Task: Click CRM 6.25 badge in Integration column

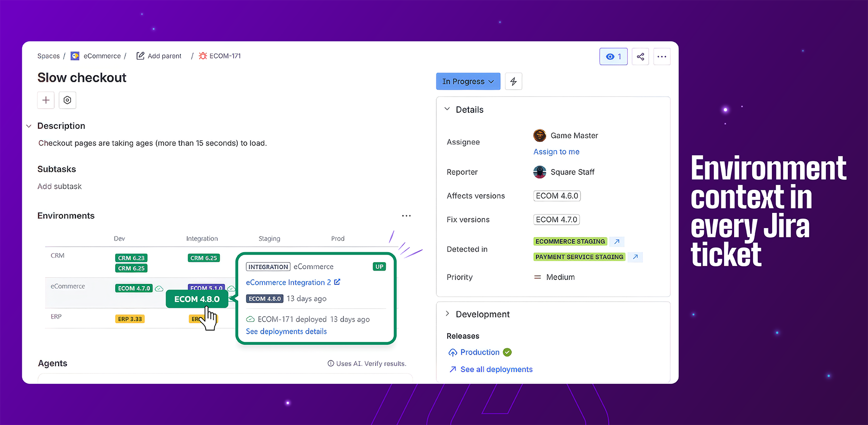Action: point(204,258)
